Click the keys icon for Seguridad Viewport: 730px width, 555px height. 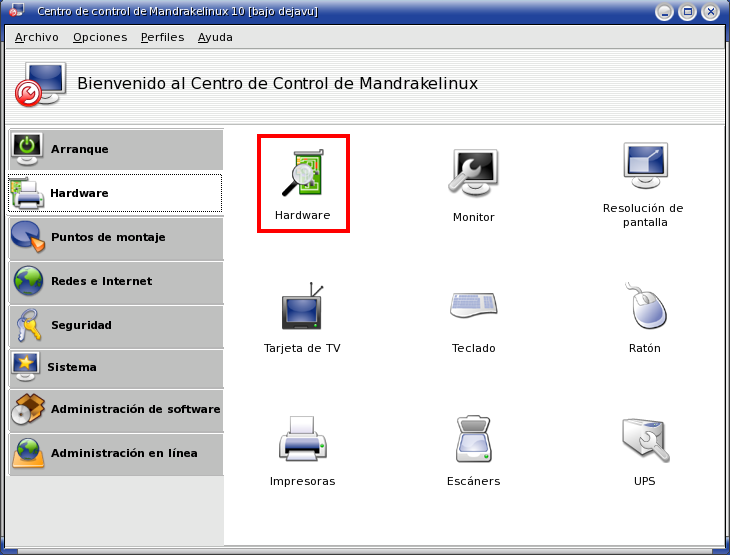point(28,325)
